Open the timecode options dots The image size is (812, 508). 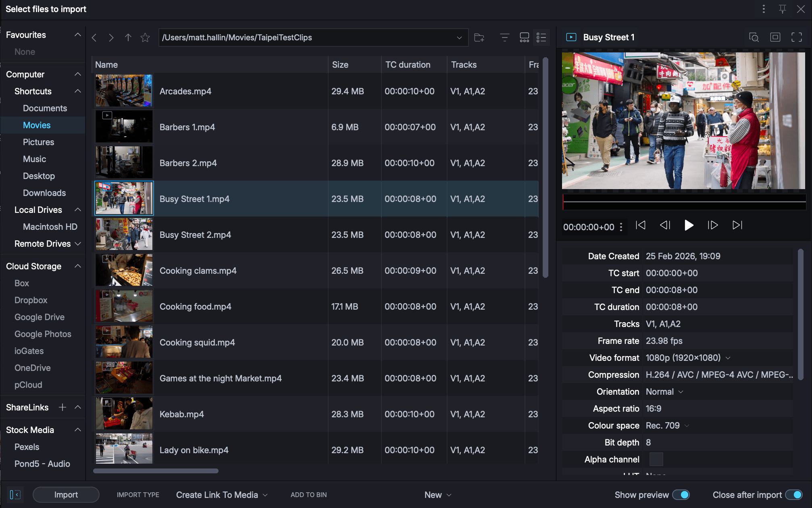(x=621, y=227)
